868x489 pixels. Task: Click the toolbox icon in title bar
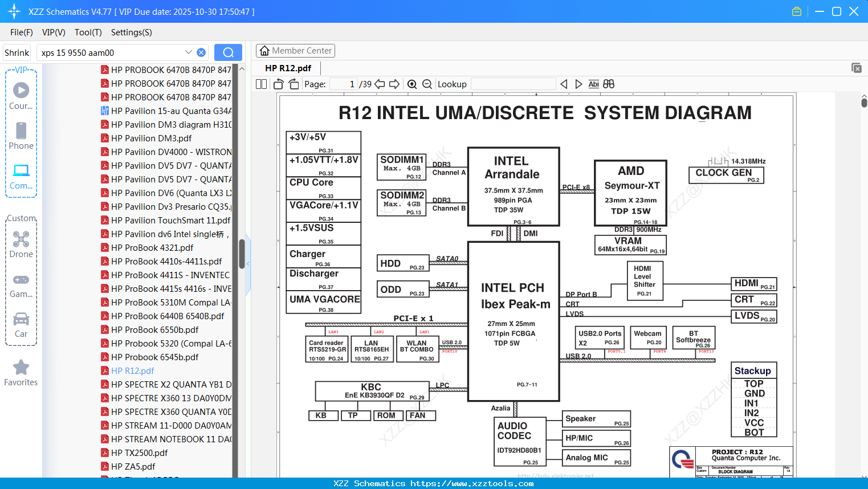click(x=797, y=11)
